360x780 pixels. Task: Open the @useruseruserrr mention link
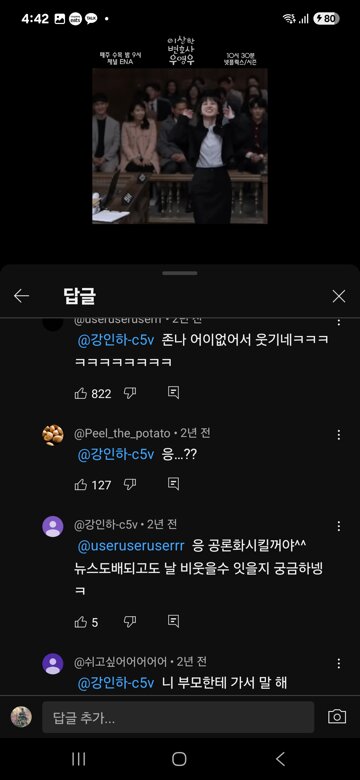(131, 546)
